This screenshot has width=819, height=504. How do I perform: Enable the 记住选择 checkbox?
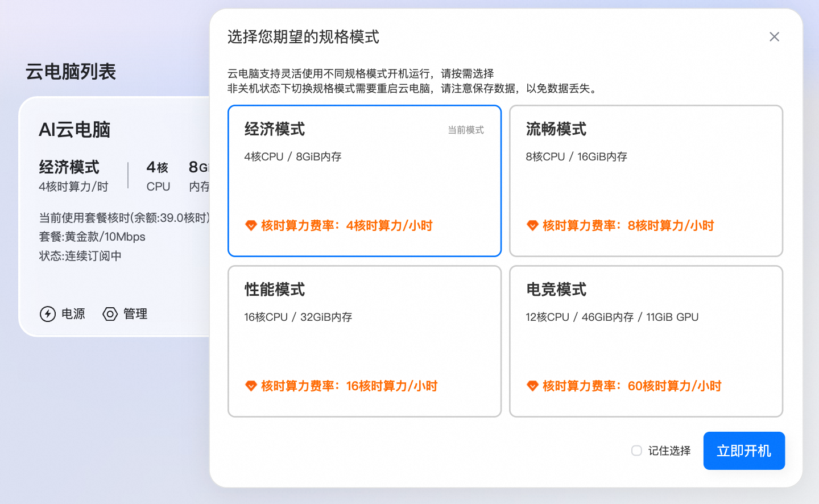click(636, 451)
